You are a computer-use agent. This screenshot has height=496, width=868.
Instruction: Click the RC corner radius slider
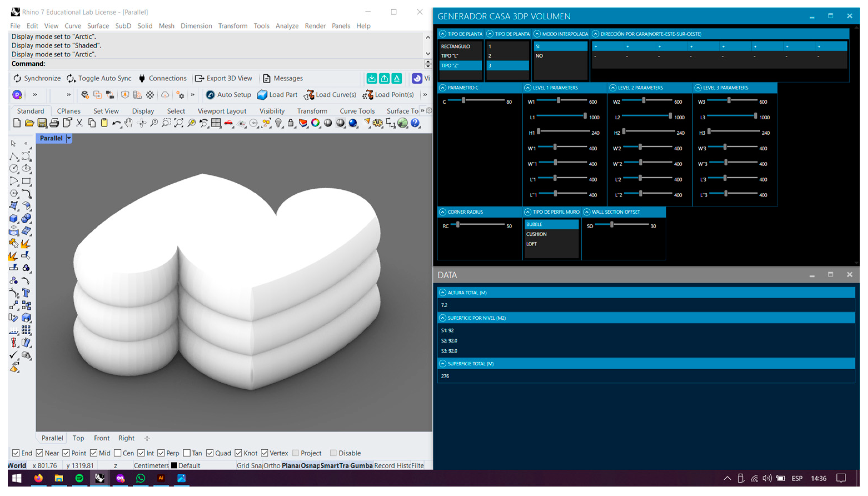[458, 224]
